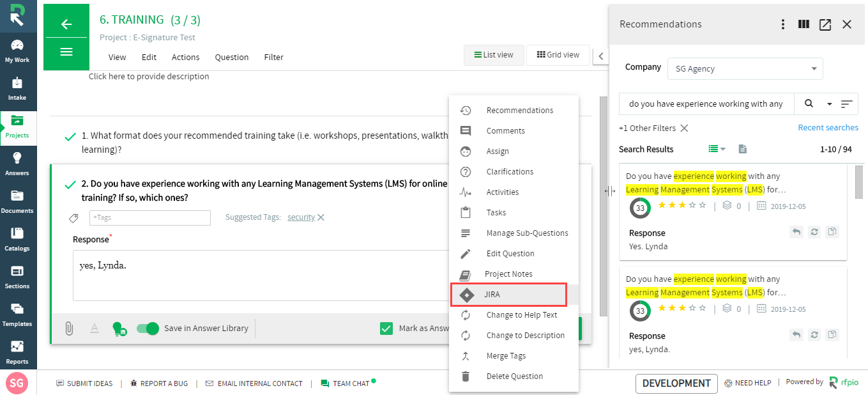Open My Work in the sidebar

17,51
